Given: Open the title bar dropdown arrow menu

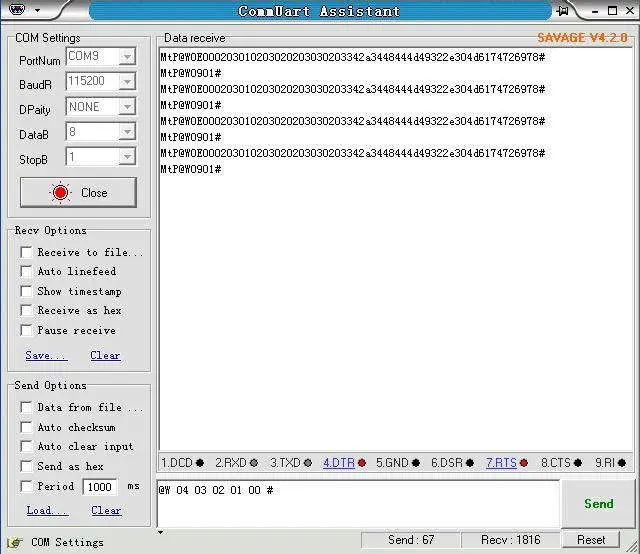Looking at the screenshot, I should [x=38, y=10].
